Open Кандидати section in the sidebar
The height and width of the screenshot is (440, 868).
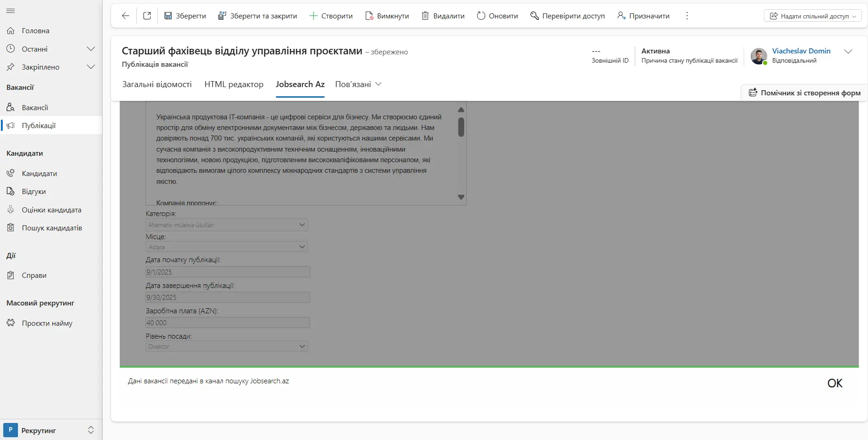[x=41, y=173]
